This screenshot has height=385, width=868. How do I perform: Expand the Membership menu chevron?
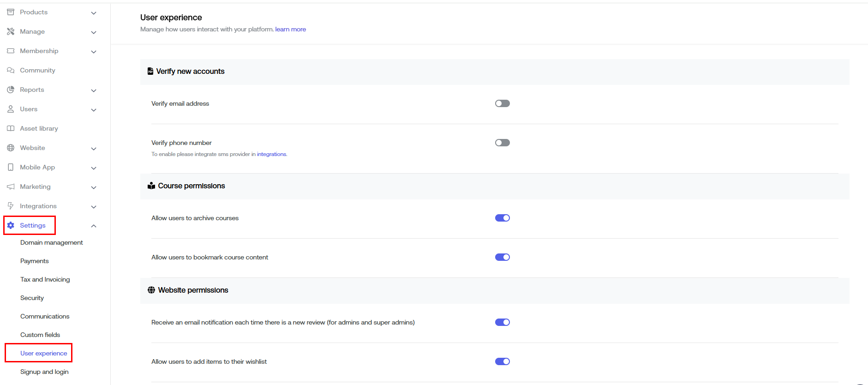click(x=94, y=52)
